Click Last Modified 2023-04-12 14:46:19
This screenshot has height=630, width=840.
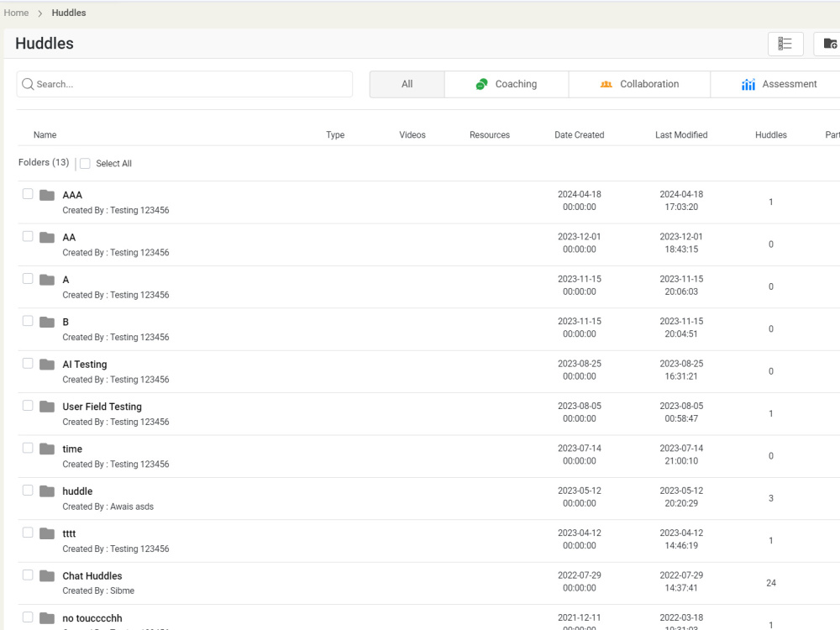click(x=681, y=539)
